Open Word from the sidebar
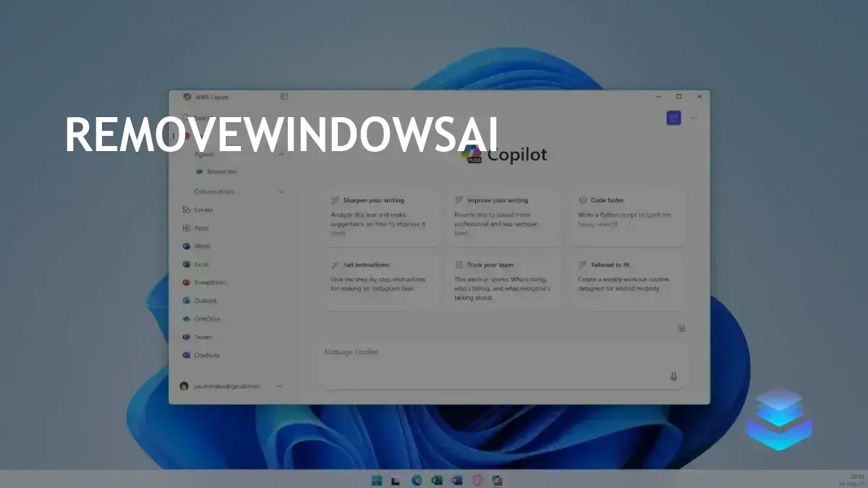 click(x=196, y=246)
